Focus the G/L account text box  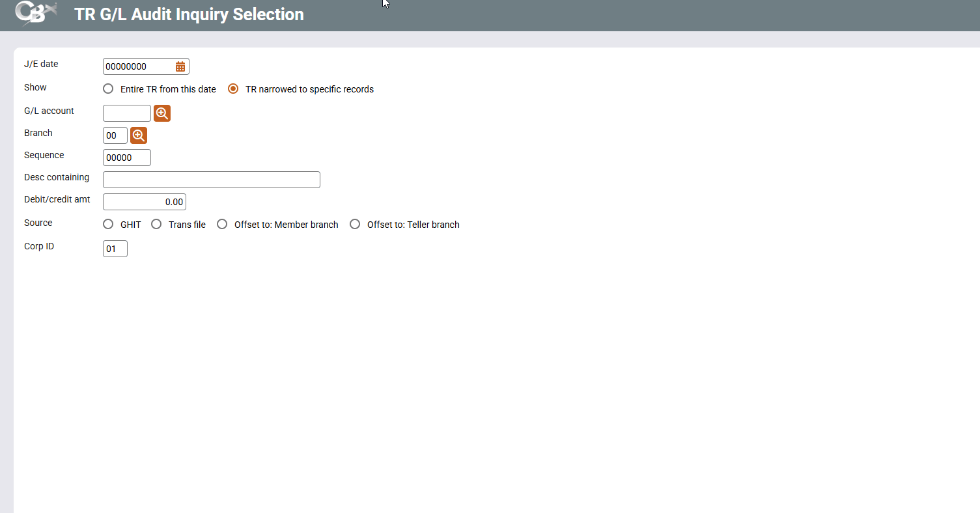pyautogui.click(x=127, y=113)
